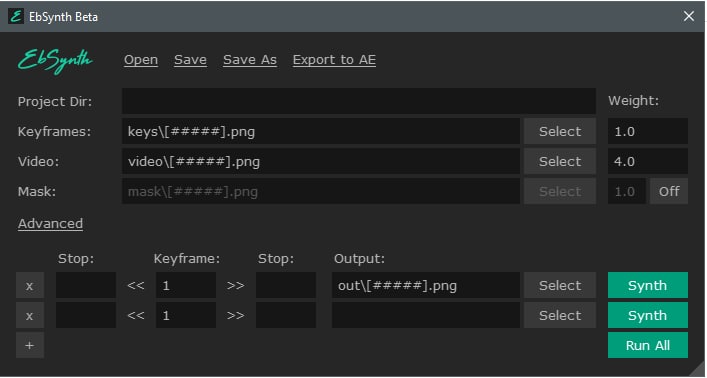Image resolution: width=707 pixels, height=378 pixels.
Task: Click the Project Dir: label
Action: tap(55, 101)
